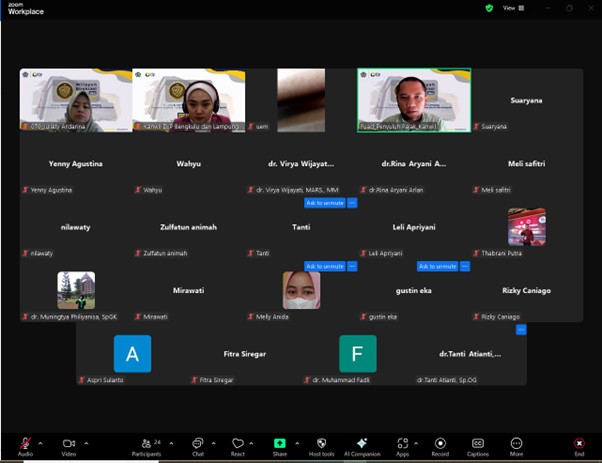Screen dimensions: 602x463
Task: Click the encryption shield icon at top
Action: (x=489, y=8)
